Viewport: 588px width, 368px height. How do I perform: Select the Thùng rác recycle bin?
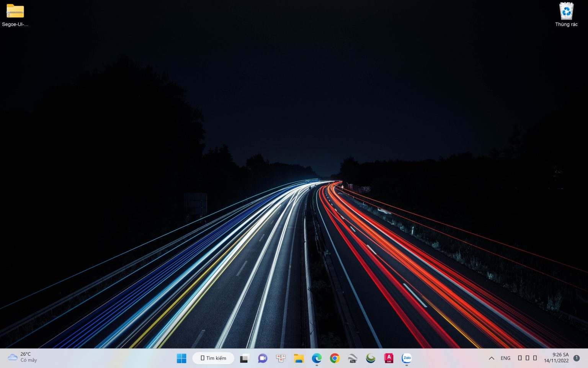click(566, 15)
